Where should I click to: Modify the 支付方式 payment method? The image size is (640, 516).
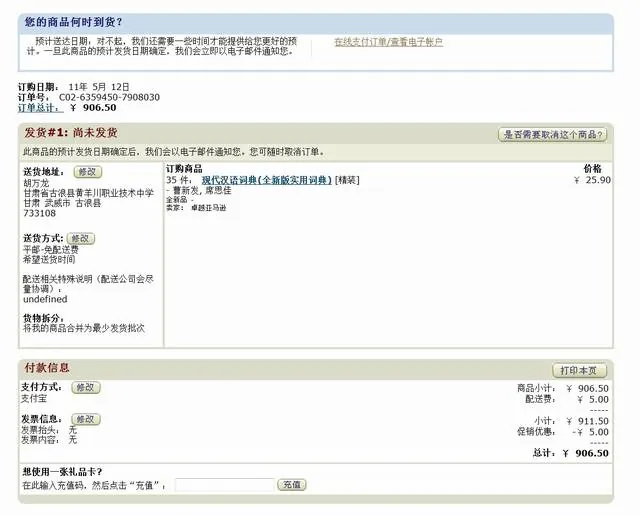86,387
